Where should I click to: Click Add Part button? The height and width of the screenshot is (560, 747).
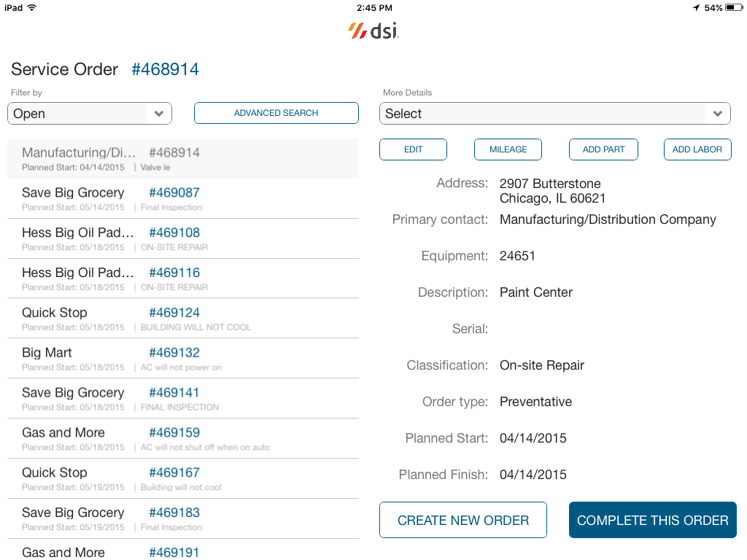click(603, 149)
